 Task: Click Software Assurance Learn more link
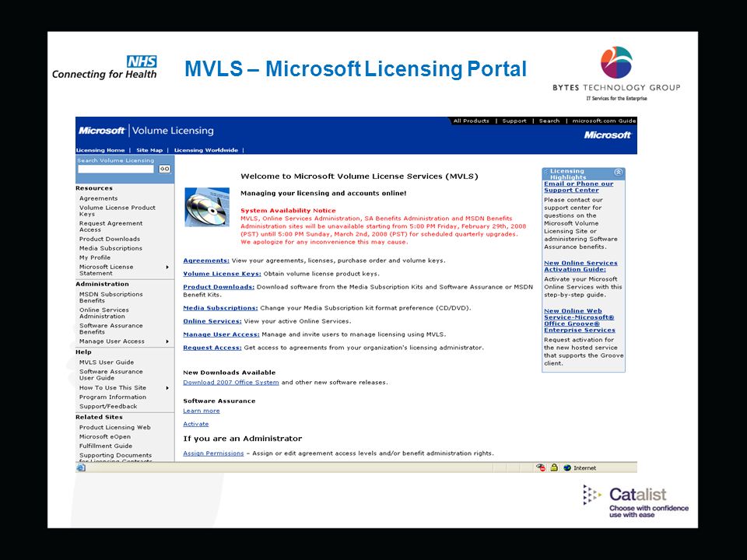click(202, 411)
